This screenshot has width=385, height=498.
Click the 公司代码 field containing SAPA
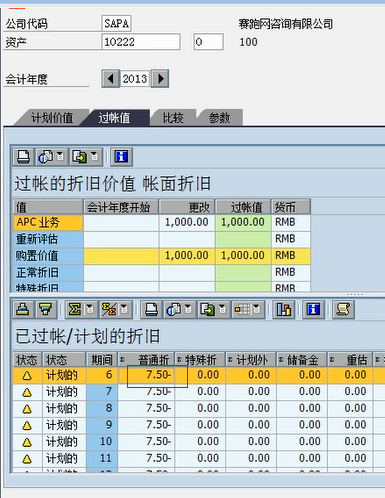pos(116,23)
